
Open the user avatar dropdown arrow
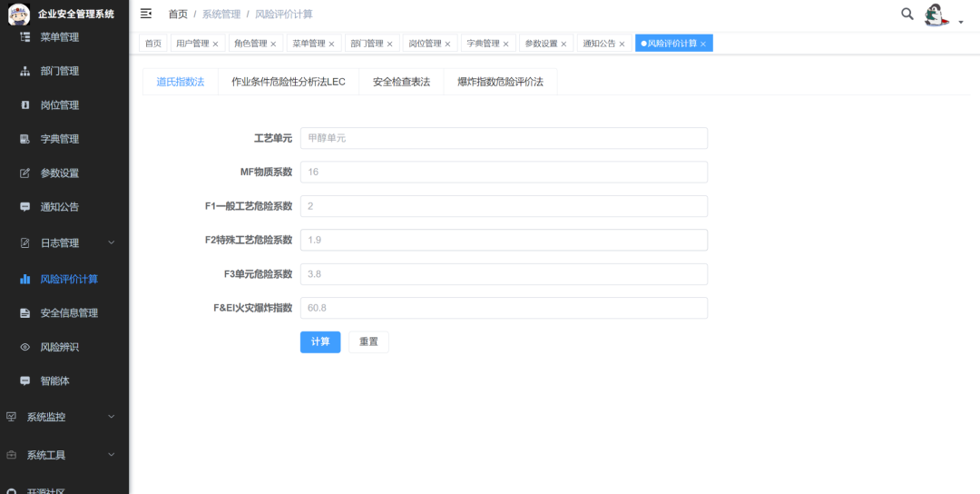(961, 22)
